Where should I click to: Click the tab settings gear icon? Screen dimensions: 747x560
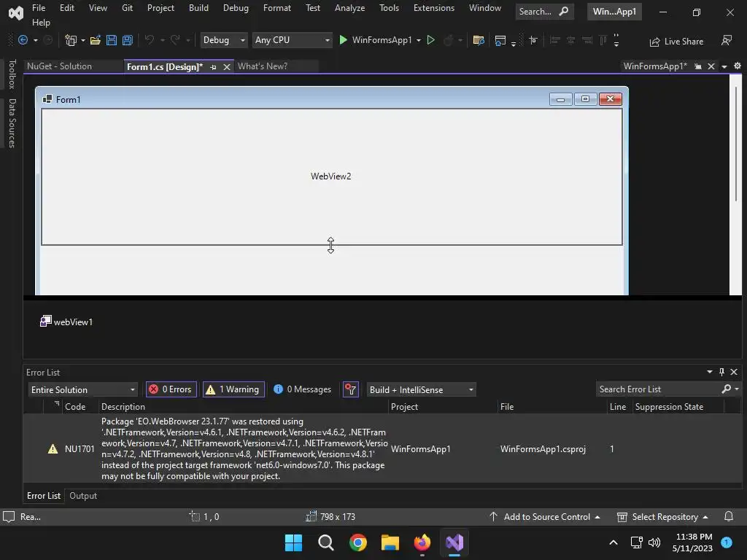click(x=738, y=66)
